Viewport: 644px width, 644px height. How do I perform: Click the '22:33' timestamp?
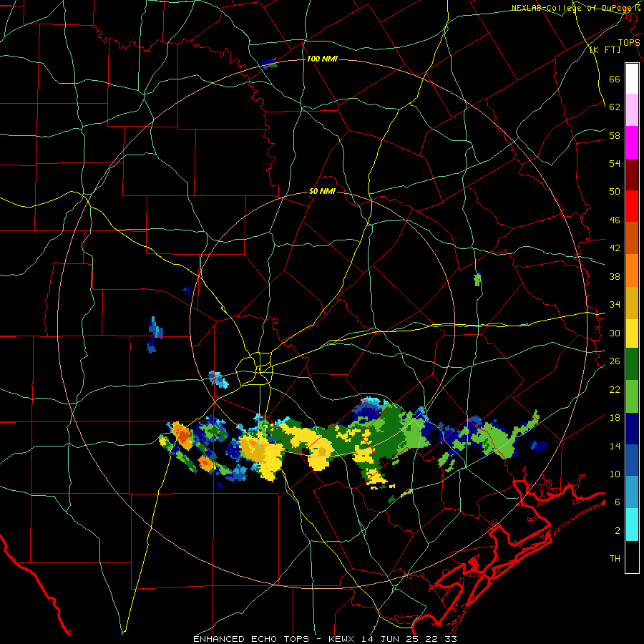(x=441, y=639)
